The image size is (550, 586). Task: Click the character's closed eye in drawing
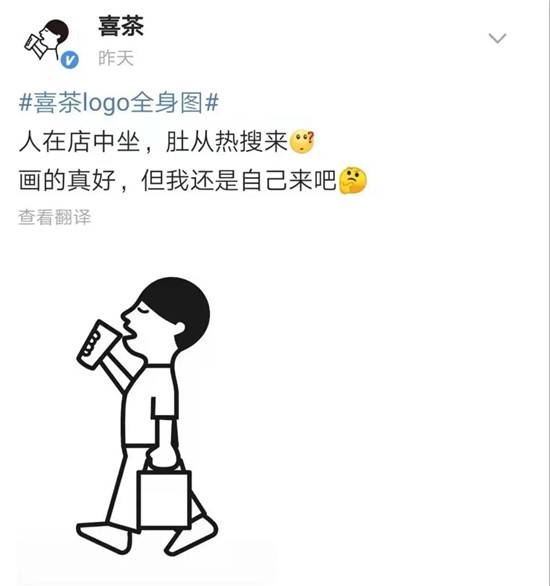coord(143,310)
